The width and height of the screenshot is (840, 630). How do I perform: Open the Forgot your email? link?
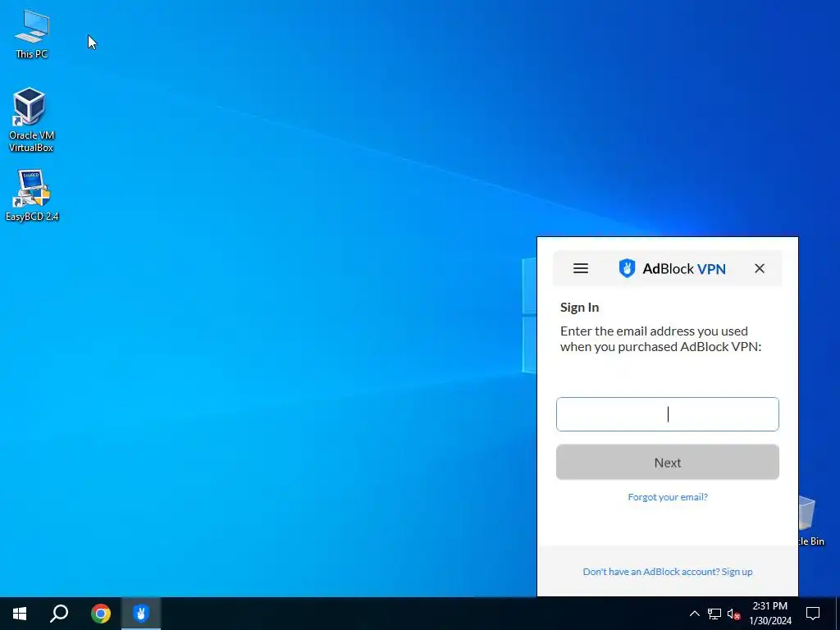(x=668, y=497)
